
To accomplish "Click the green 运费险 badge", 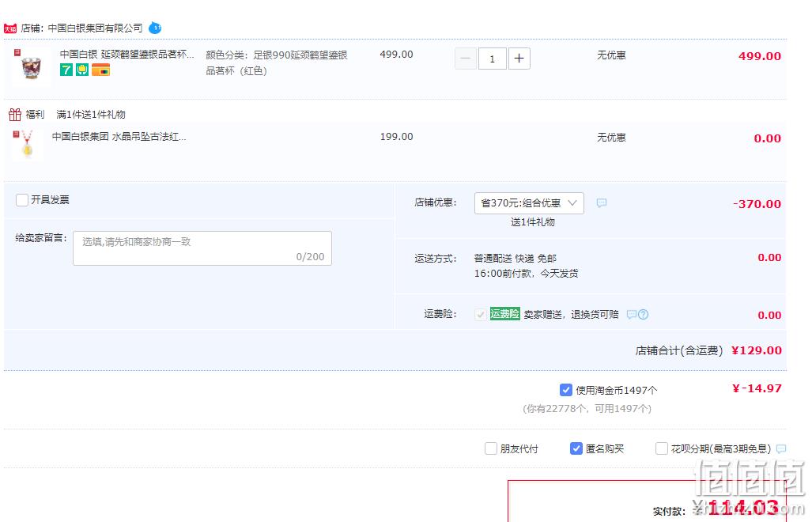I will coord(505,314).
